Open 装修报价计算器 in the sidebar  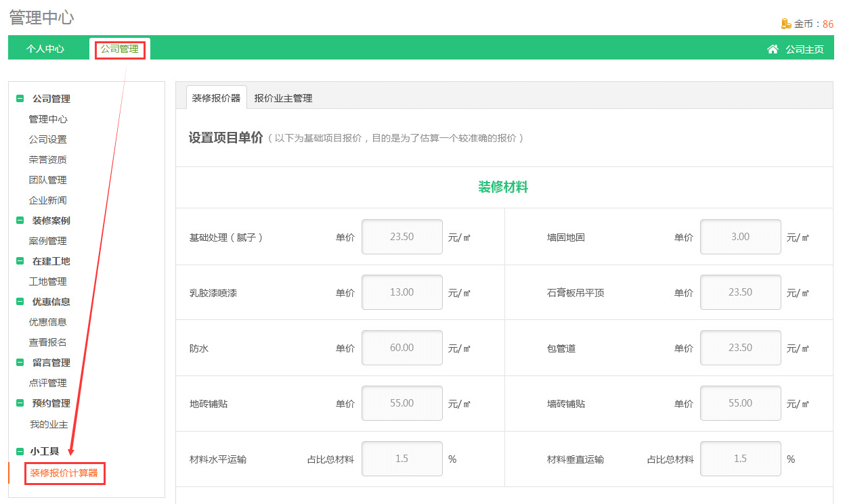point(64,473)
